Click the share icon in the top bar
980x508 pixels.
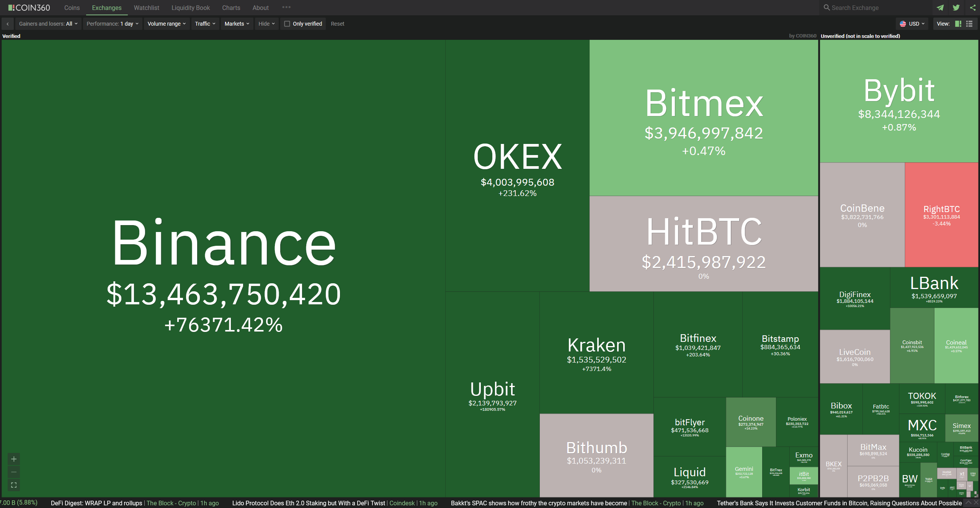click(x=973, y=8)
